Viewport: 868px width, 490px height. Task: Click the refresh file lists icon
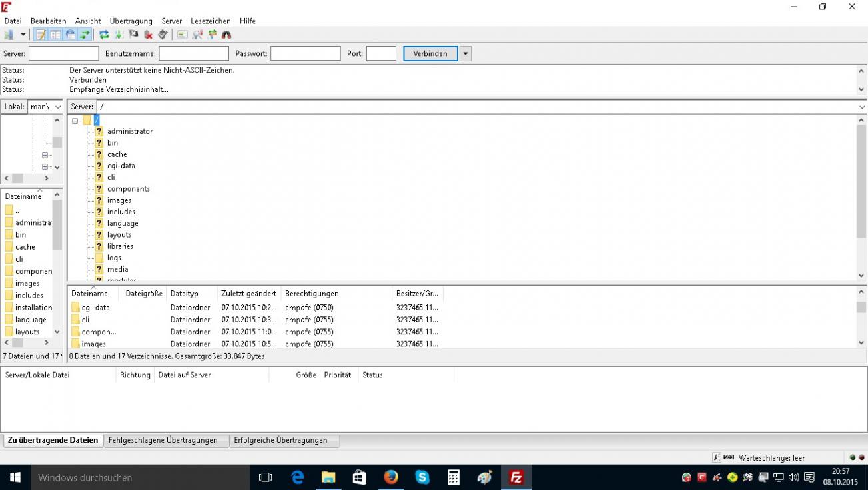click(x=104, y=35)
